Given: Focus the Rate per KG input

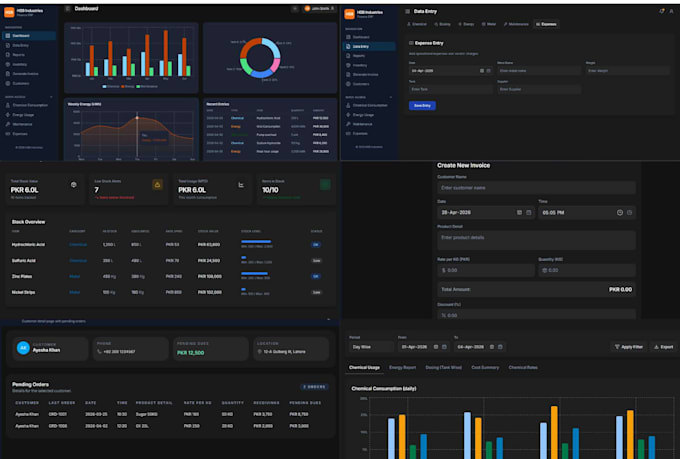Looking at the screenshot, I should point(486,270).
